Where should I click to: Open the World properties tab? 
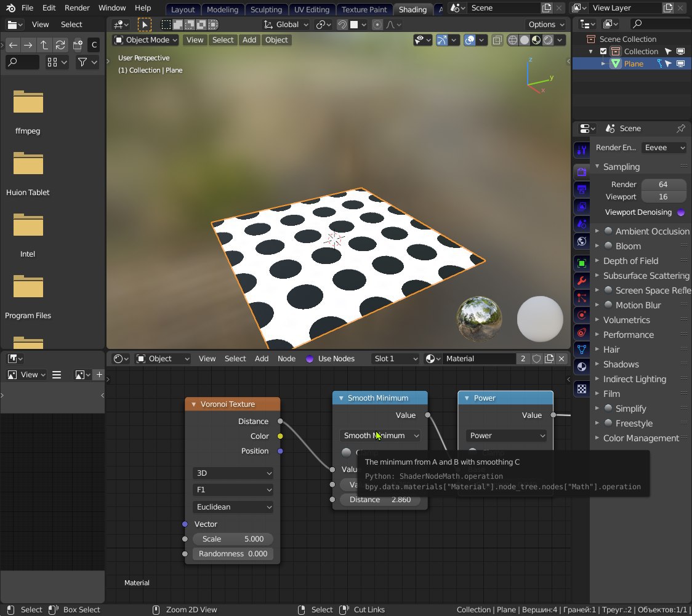(x=582, y=241)
